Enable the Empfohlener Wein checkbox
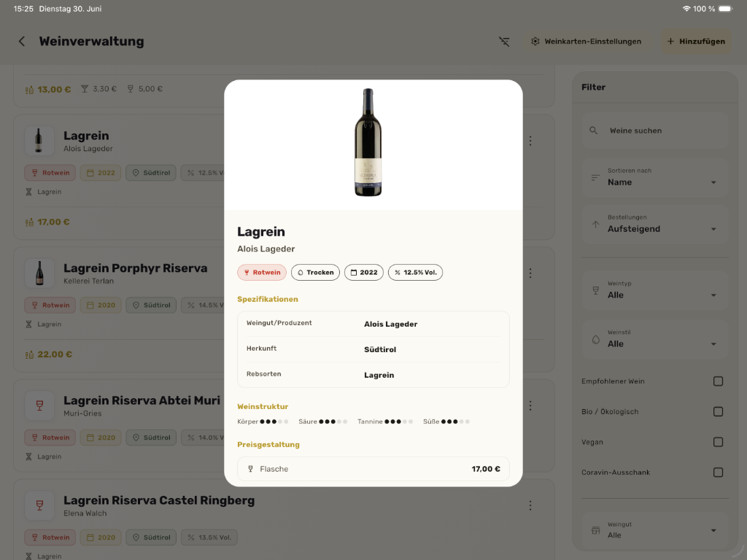The image size is (747, 560). point(718,381)
